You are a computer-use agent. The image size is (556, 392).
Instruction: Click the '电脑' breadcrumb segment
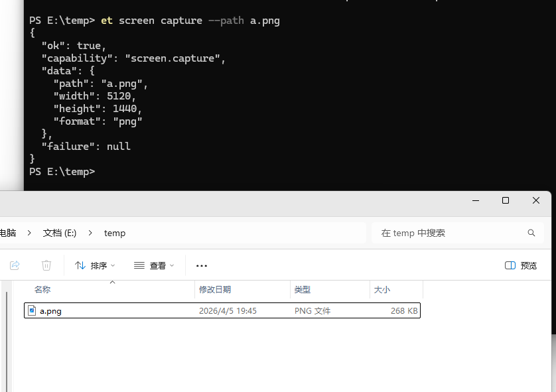coord(8,233)
